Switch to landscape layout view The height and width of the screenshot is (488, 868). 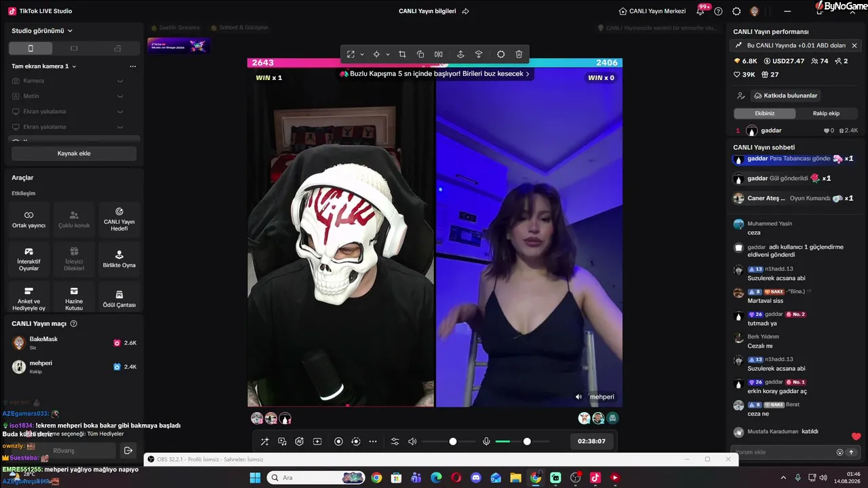74,48
